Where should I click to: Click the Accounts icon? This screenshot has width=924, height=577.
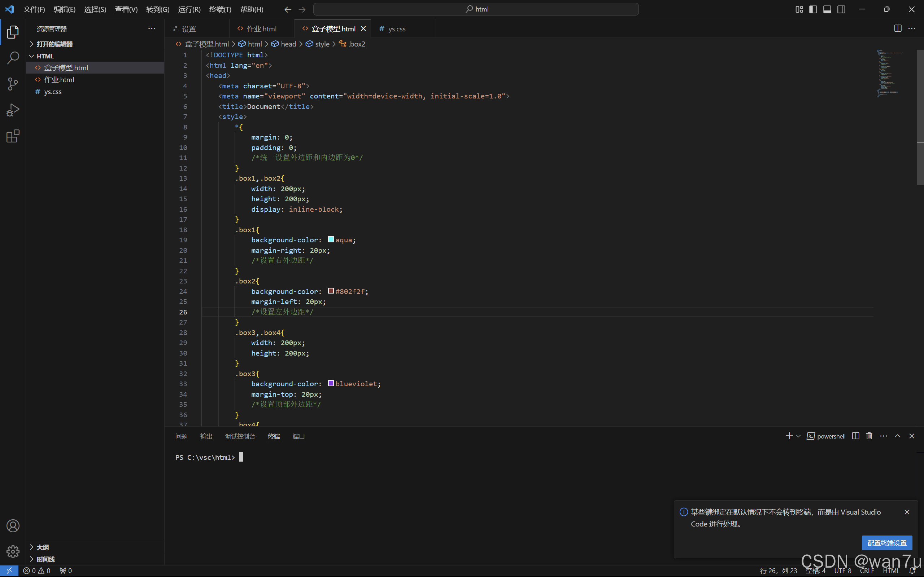tap(13, 526)
